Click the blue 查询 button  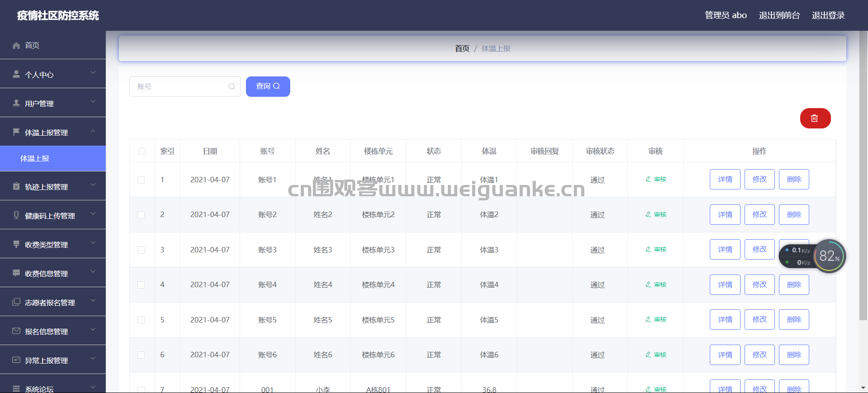coord(268,86)
